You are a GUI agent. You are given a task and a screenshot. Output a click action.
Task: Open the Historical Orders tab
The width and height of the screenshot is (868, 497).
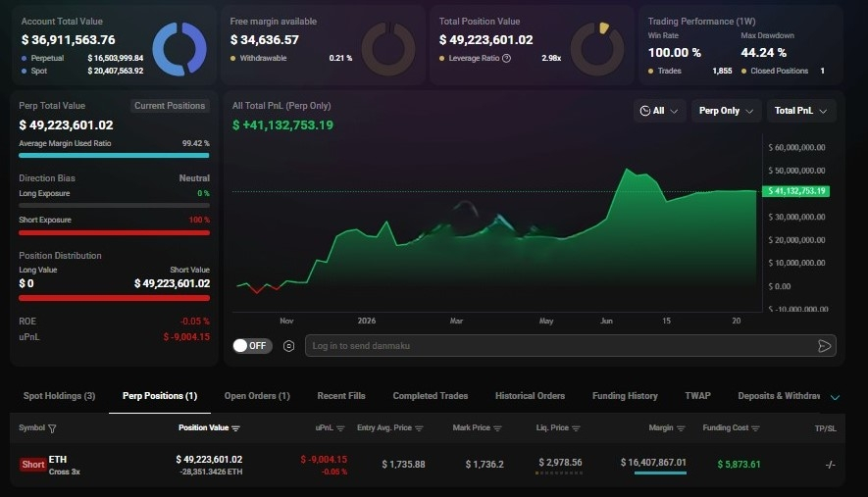point(530,396)
